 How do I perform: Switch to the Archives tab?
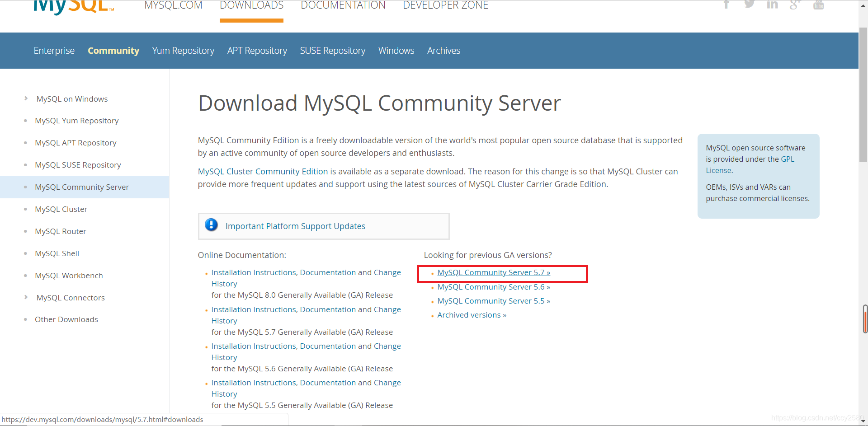443,51
